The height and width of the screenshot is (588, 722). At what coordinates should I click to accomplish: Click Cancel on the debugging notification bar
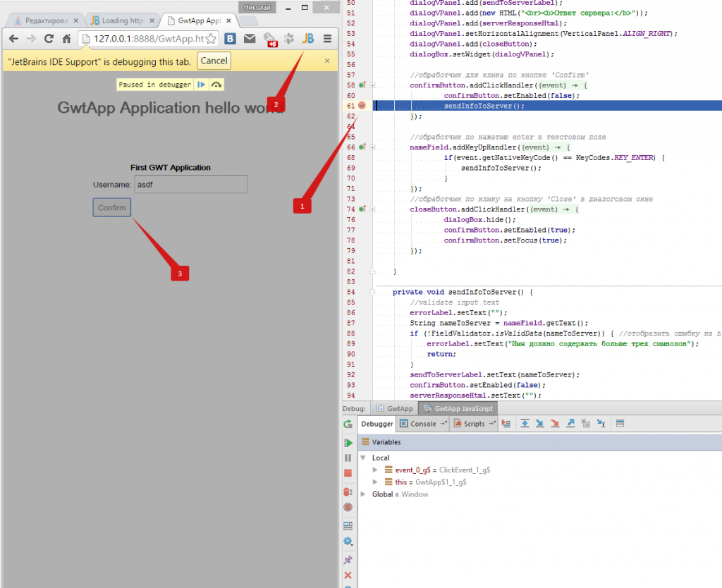click(214, 61)
